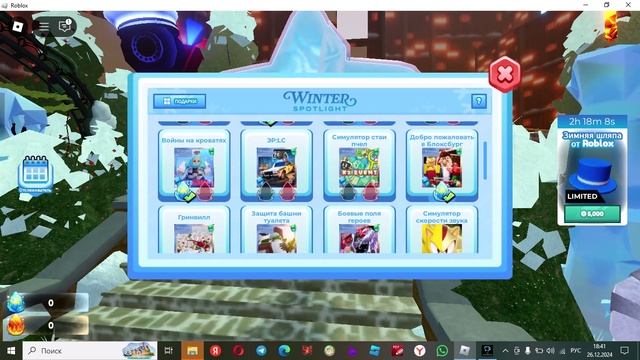Click the taskbar clock and date
Image resolution: width=640 pixels, height=360 pixels.
tap(599, 351)
